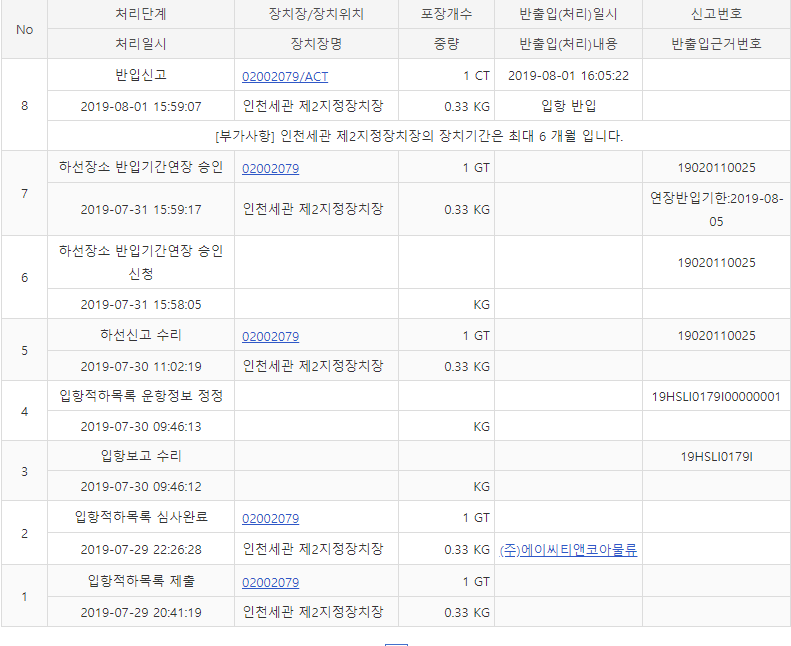The width and height of the screenshot is (791, 646).
Task: Click the 처리단계 column header
Action: 140,15
